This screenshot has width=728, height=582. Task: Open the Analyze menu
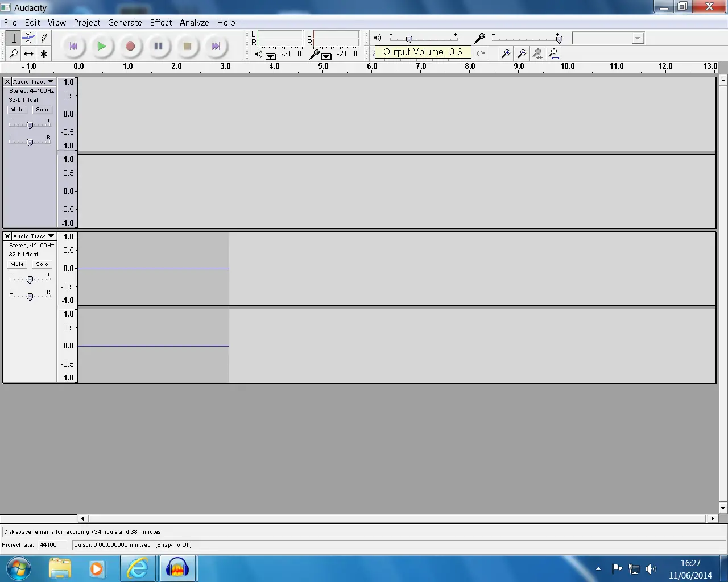(x=195, y=23)
